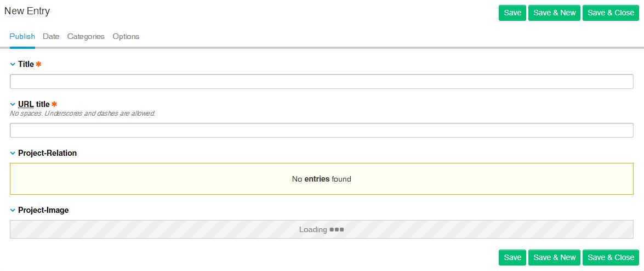Click Save button beside the New Entry heading
644x271 pixels.
tap(512, 13)
